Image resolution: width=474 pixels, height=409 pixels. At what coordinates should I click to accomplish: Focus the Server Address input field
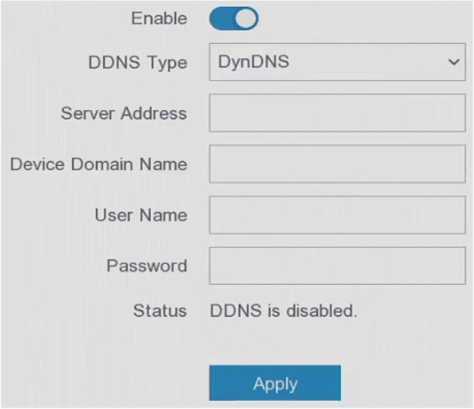pyautogui.click(x=337, y=113)
